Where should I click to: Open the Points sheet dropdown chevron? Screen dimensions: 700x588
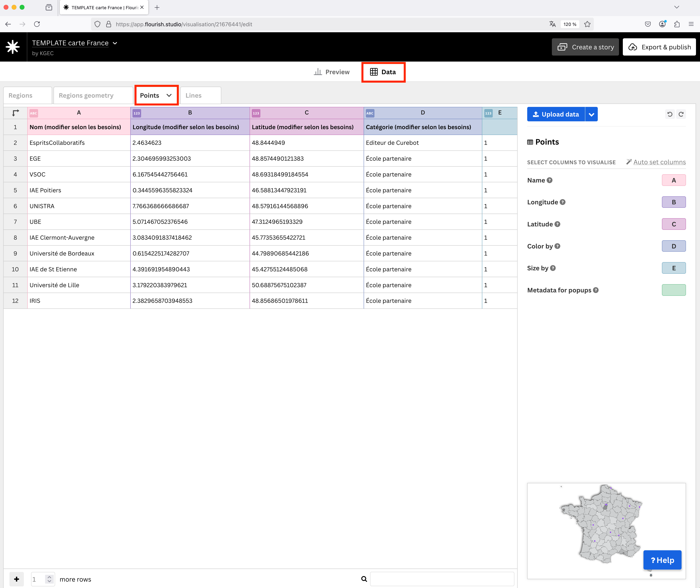(x=169, y=95)
